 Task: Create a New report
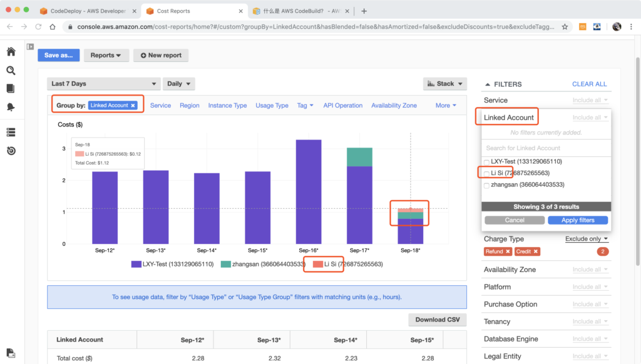coord(161,55)
